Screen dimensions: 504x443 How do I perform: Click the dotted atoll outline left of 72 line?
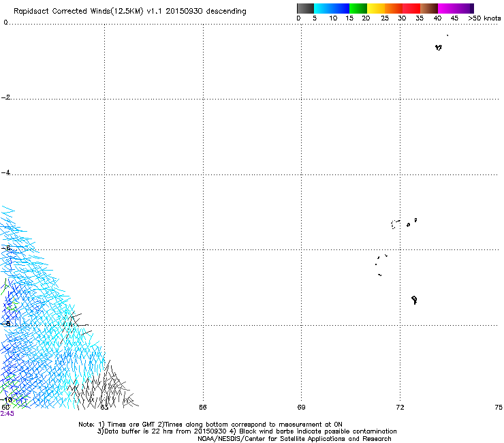[x=395, y=224]
